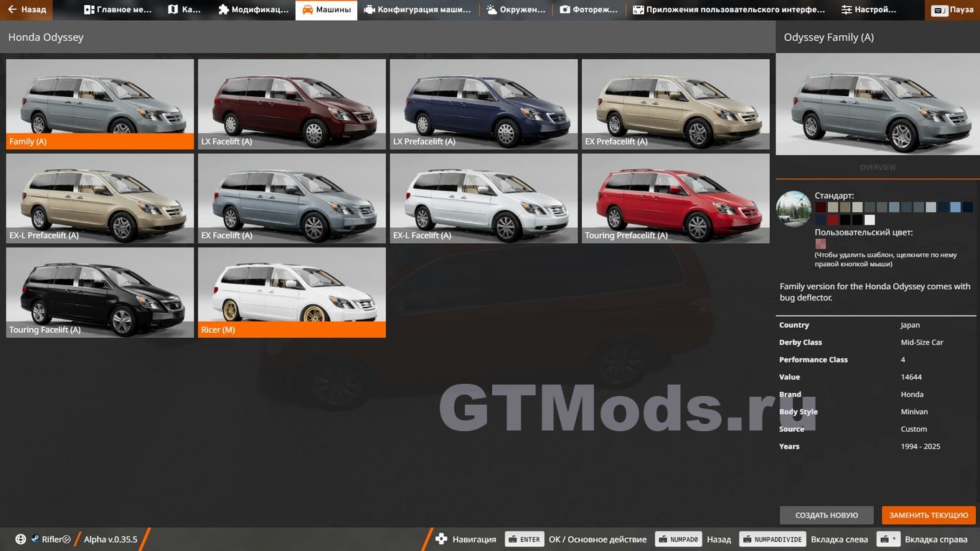
Task: Click the large Odyssey Family preview image
Action: tap(877, 104)
